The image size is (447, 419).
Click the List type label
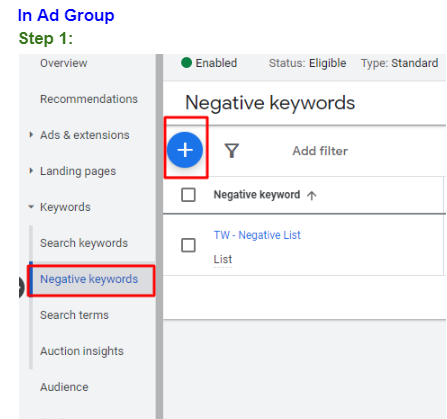[223, 259]
